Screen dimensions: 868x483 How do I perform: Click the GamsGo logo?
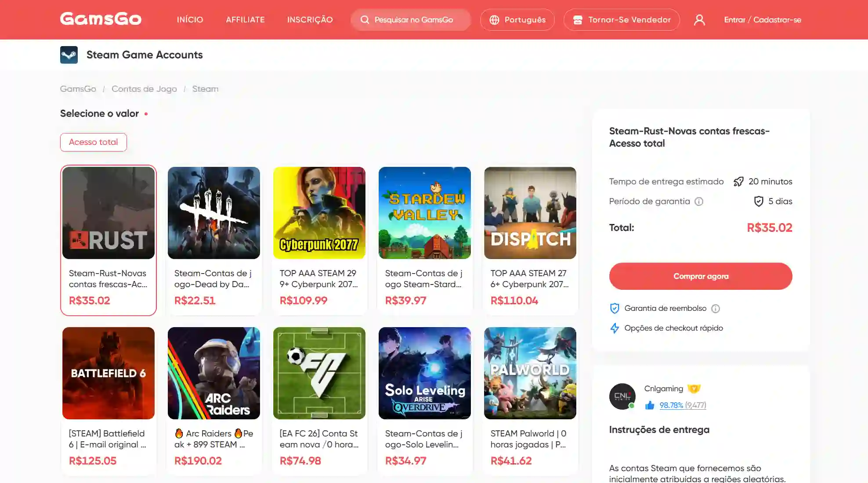(101, 19)
